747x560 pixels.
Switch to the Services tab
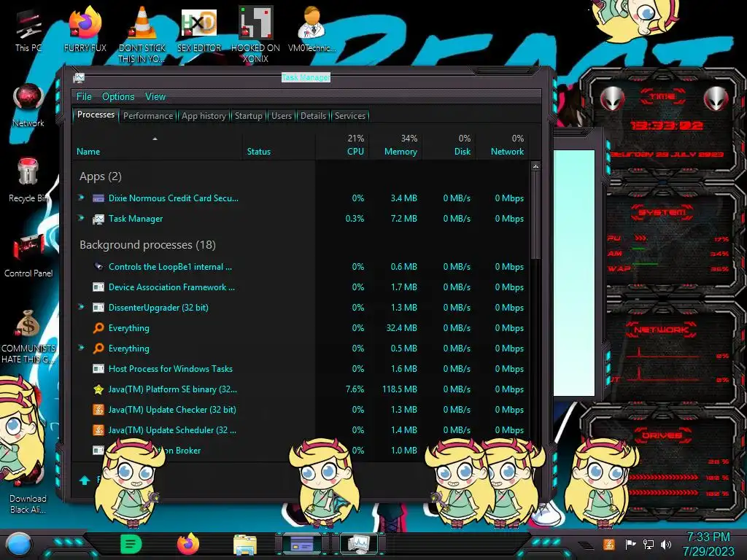pos(349,116)
